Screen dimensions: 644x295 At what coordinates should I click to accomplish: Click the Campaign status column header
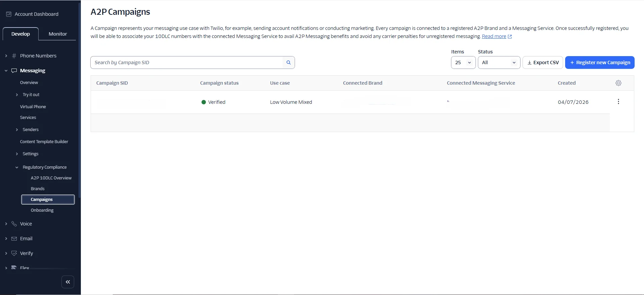(x=219, y=83)
